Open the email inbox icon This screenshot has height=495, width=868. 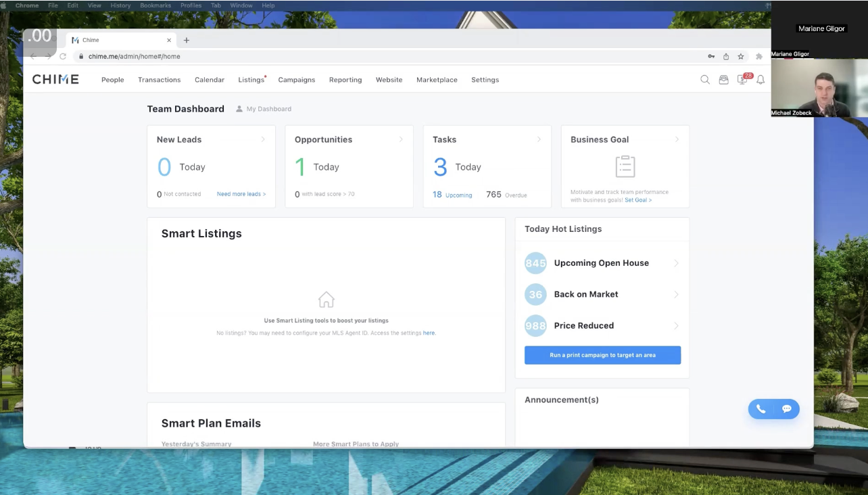723,79
